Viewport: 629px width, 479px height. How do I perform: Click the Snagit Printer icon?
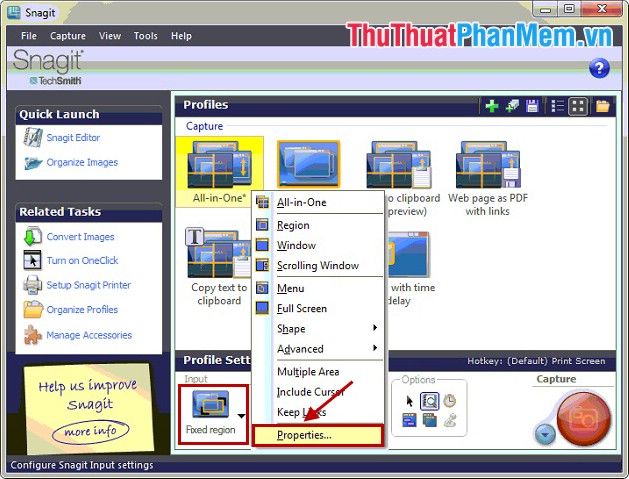click(32, 285)
